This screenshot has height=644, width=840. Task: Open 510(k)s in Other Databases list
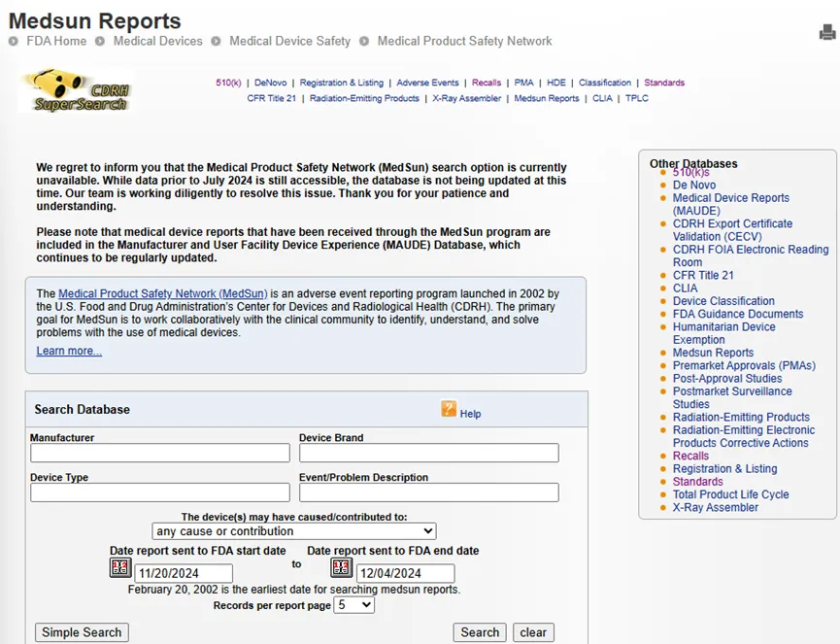click(x=691, y=172)
